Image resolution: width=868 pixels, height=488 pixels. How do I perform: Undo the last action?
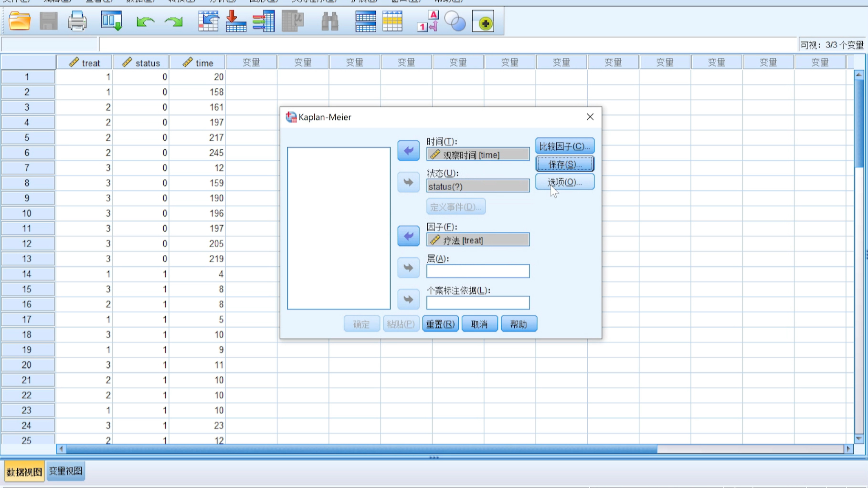pos(145,22)
